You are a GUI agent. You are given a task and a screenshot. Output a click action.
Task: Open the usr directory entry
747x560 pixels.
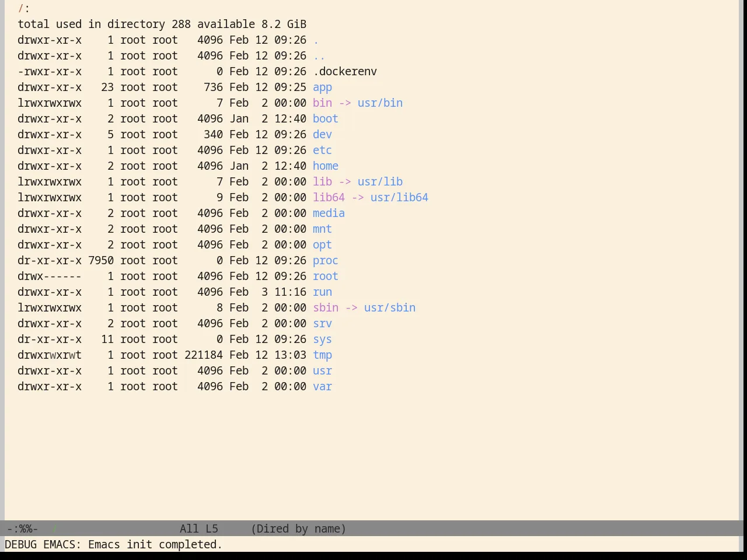(x=322, y=371)
